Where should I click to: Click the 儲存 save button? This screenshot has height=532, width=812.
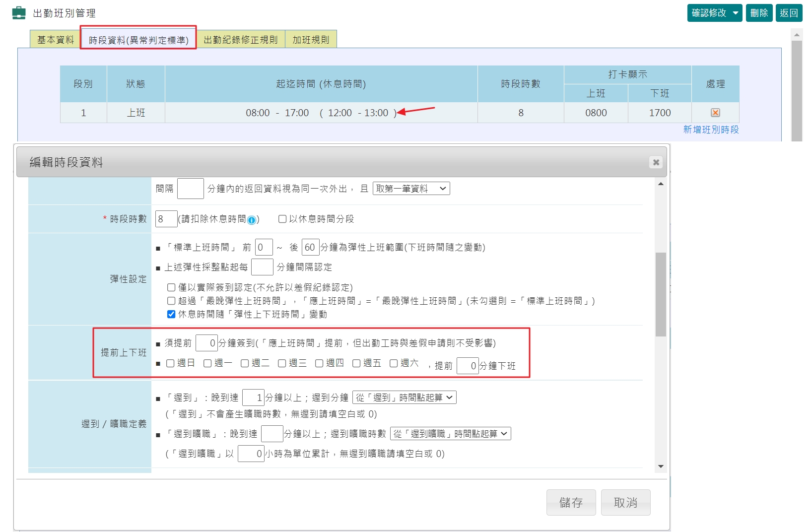click(571, 502)
